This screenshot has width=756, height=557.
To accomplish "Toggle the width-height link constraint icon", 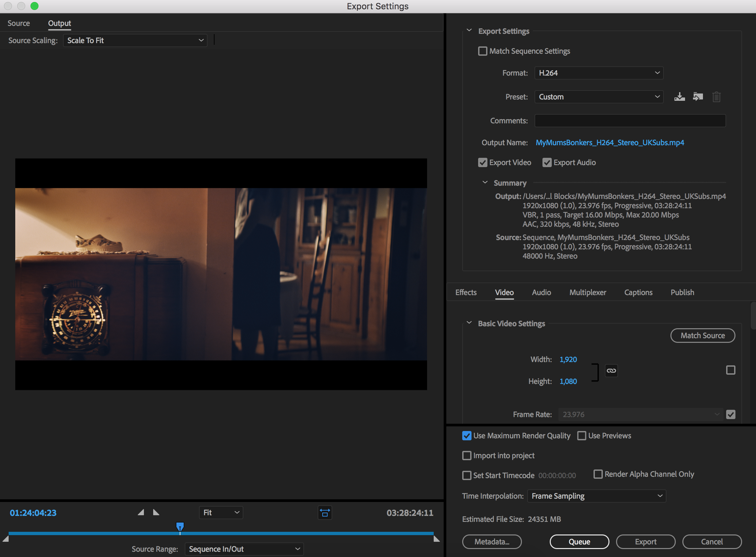I will coord(611,371).
